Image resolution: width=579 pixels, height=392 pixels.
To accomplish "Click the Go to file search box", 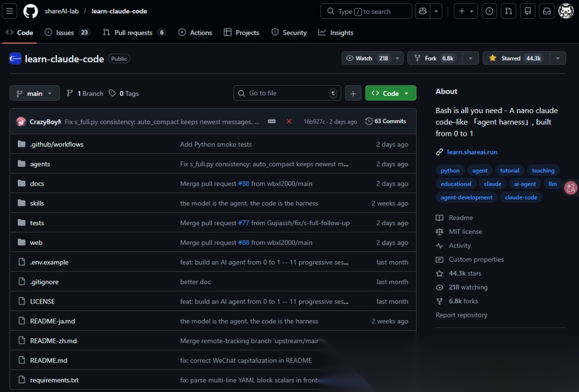I will tap(287, 93).
